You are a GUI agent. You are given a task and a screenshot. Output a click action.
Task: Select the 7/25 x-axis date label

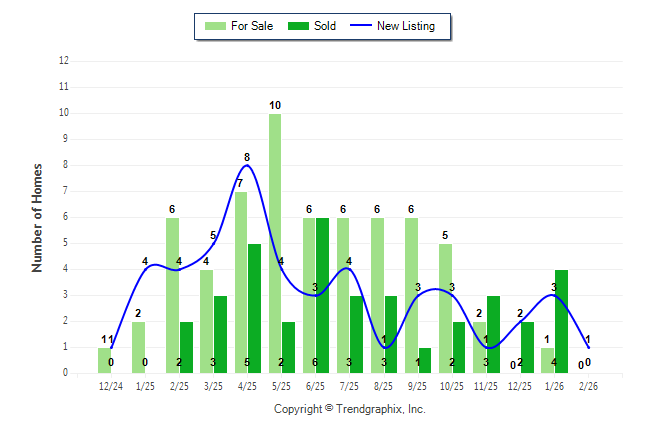350,386
